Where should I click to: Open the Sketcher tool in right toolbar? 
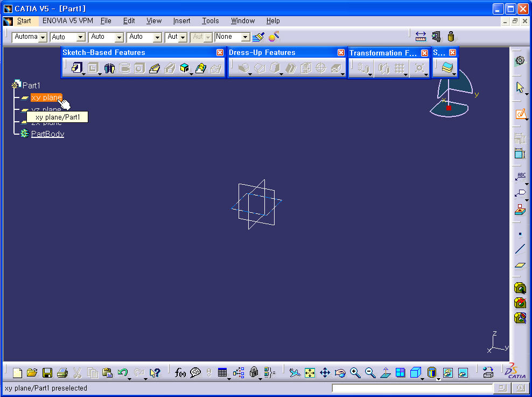pos(520,114)
